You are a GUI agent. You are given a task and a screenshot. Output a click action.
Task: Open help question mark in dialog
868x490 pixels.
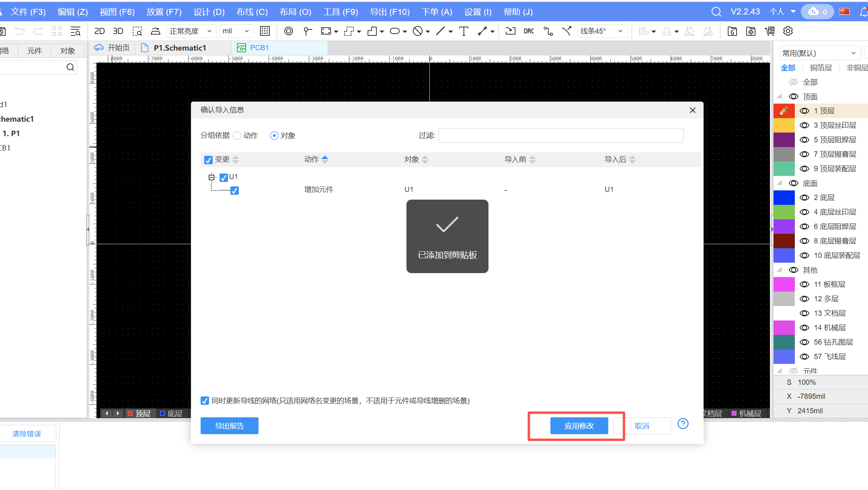tap(683, 424)
